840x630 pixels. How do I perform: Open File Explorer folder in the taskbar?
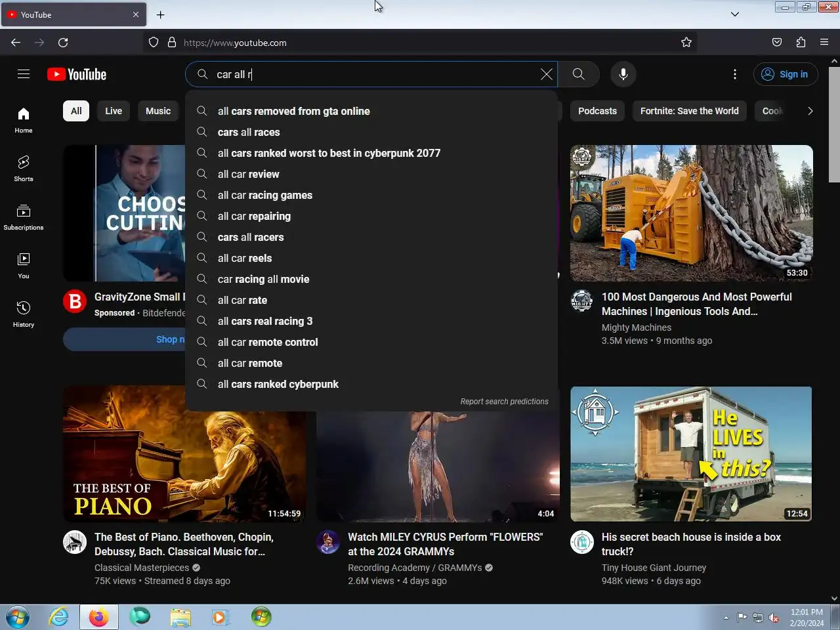[180, 617]
